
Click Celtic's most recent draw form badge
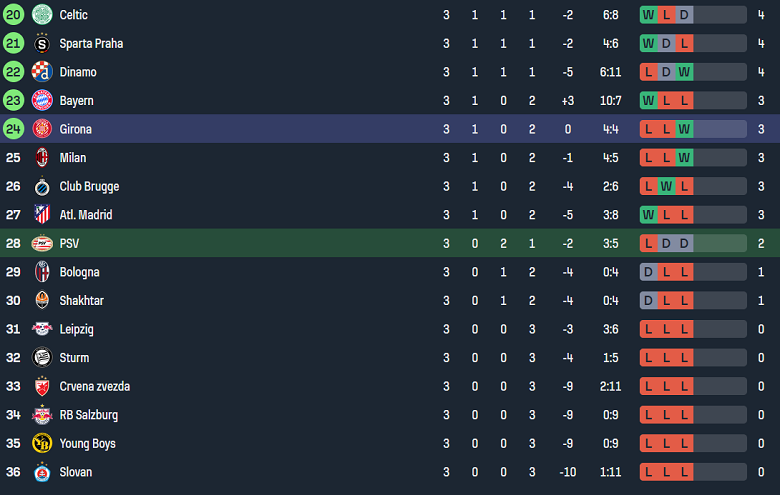pyautogui.click(x=684, y=15)
